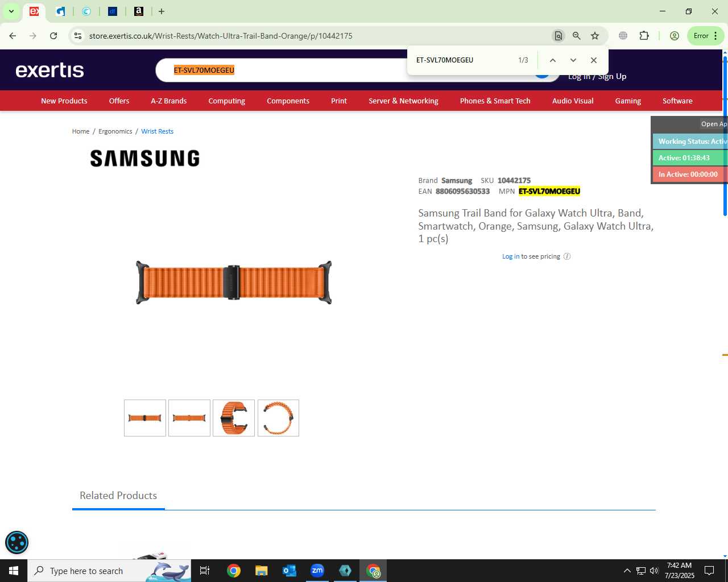Open Server & Networking menu
728x582 pixels.
403,101
